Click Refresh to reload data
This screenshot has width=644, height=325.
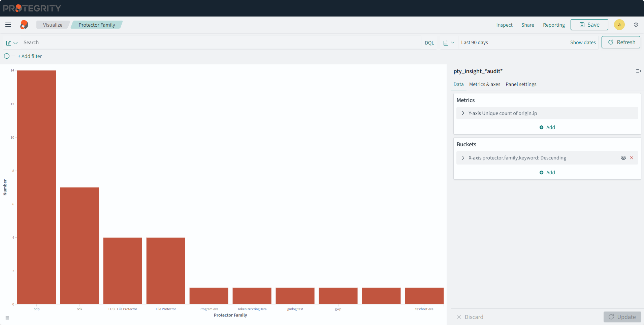(621, 42)
